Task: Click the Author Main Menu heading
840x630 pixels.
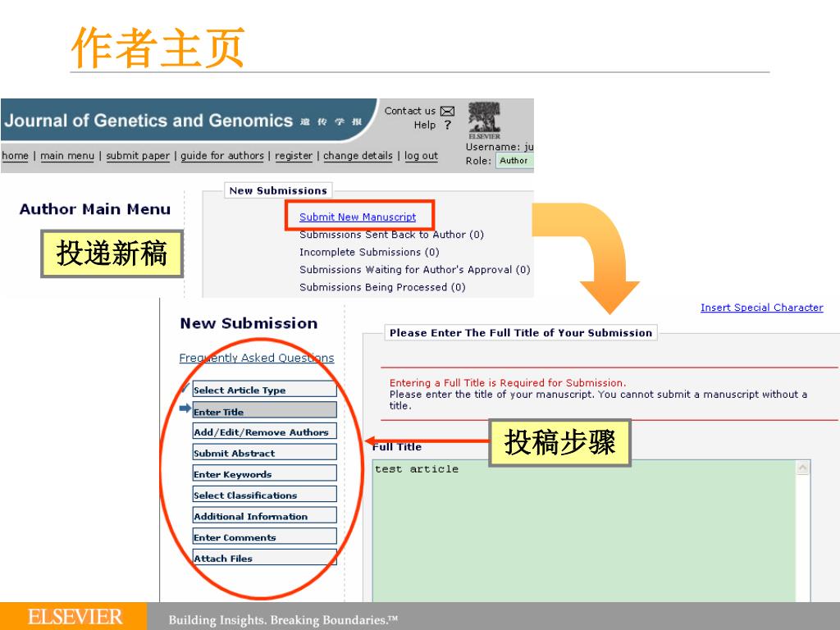Action: click(x=95, y=209)
